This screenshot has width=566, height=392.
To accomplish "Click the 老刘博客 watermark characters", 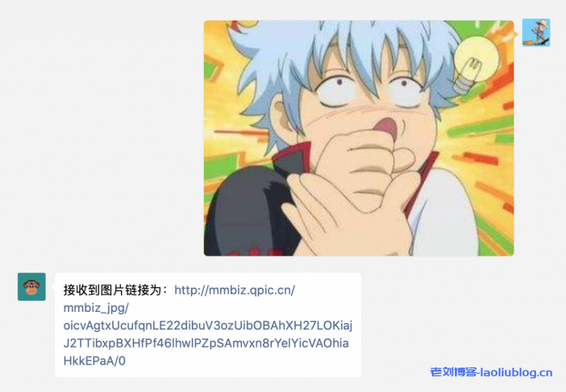I will [x=454, y=372].
